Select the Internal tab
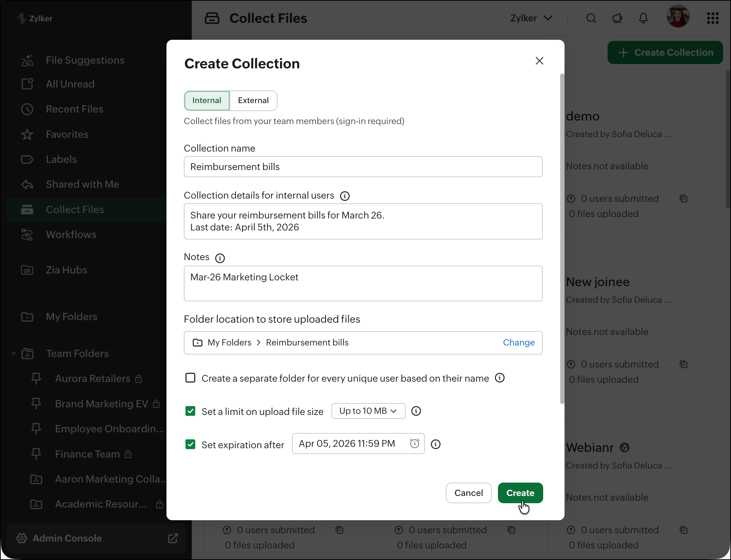This screenshot has width=731, height=560. click(207, 101)
